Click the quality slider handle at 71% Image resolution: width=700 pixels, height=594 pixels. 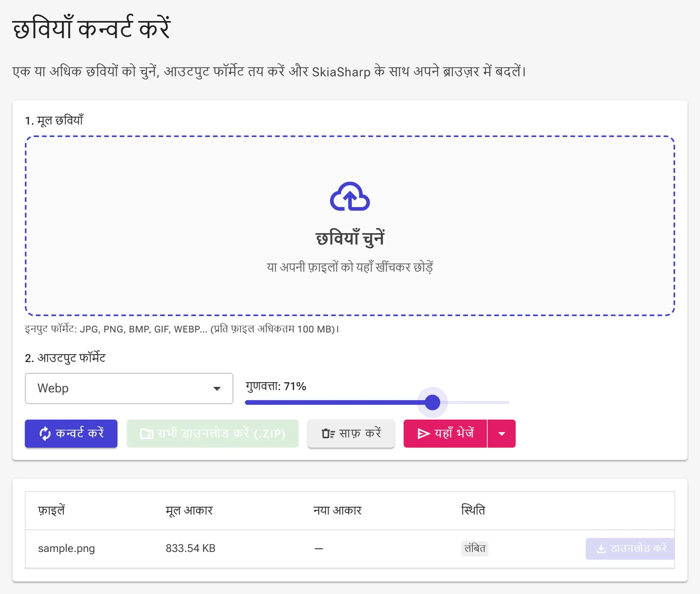(x=432, y=402)
